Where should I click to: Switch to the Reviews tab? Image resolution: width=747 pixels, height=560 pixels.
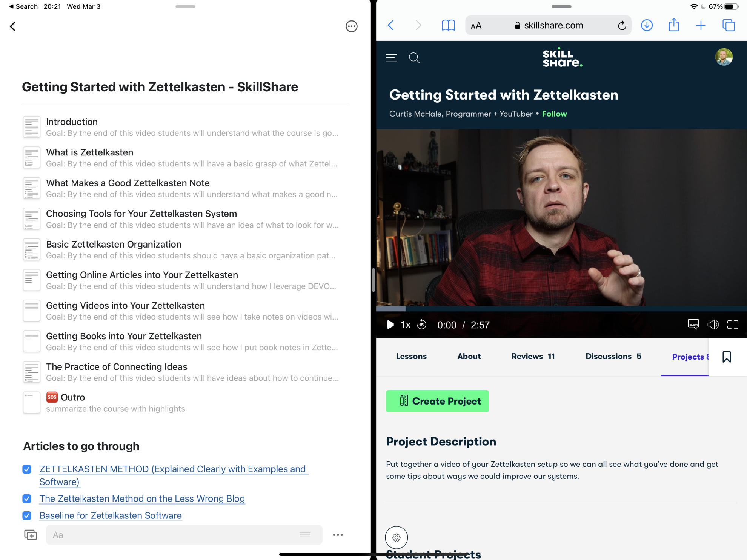click(533, 356)
